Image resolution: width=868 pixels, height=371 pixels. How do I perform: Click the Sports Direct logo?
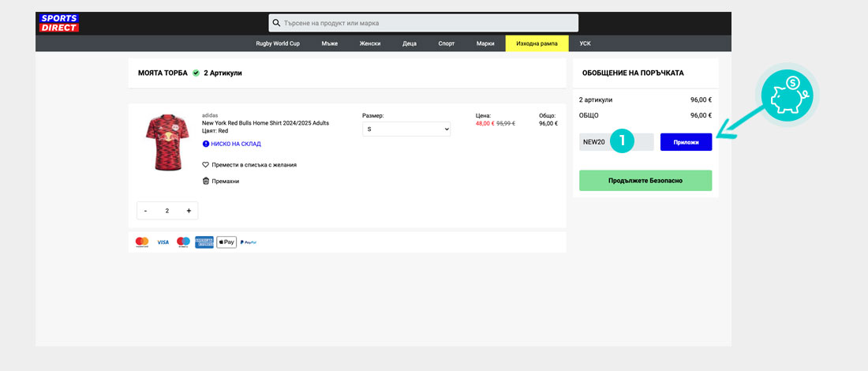(x=58, y=23)
